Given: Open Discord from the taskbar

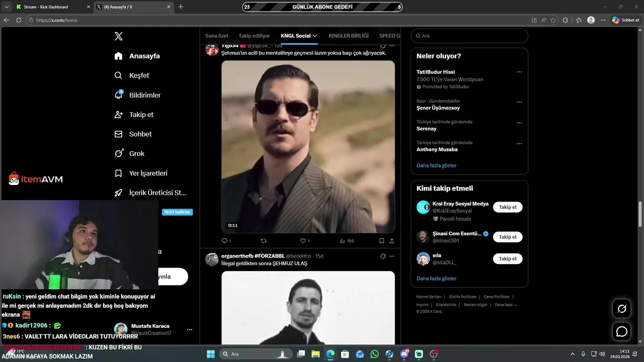Looking at the screenshot, I should tap(404, 354).
